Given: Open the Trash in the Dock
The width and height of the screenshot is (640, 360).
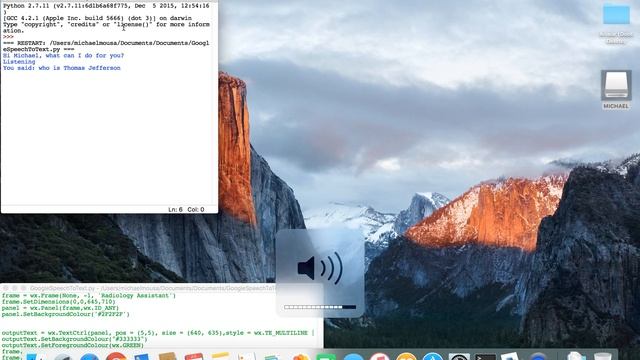Looking at the screenshot, I should coord(603,356).
